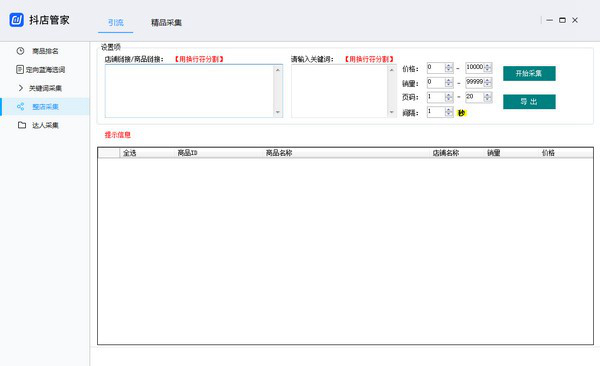Click the 全选 column header
Screen dimensions: 600x366
coord(130,153)
